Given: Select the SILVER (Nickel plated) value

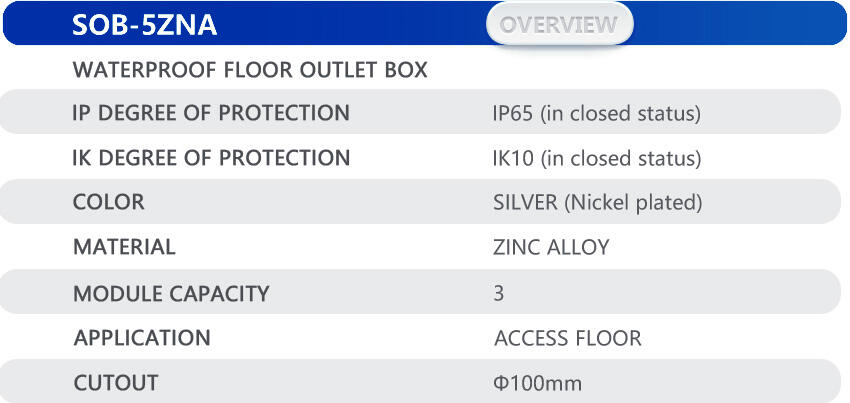Looking at the screenshot, I should tap(597, 203).
